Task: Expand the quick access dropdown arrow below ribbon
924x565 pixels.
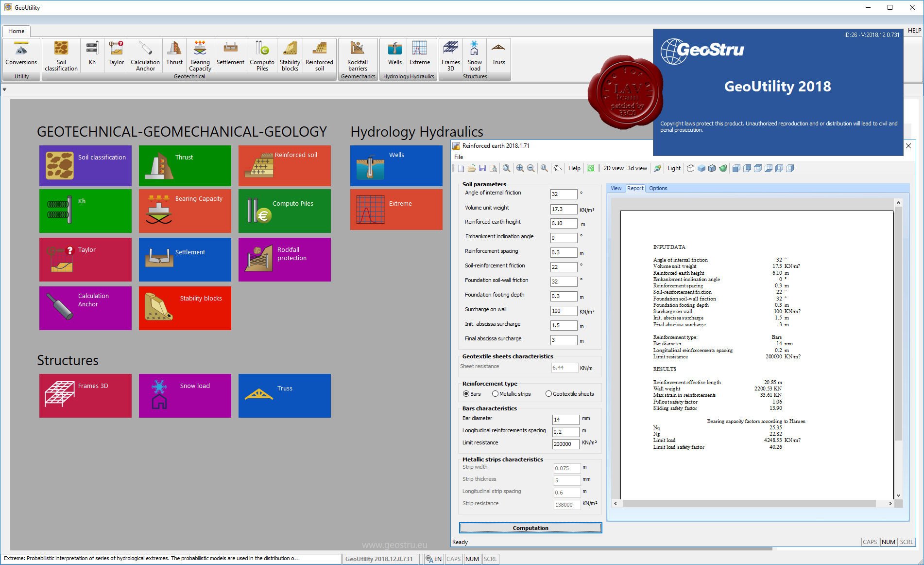Action: 4,89
